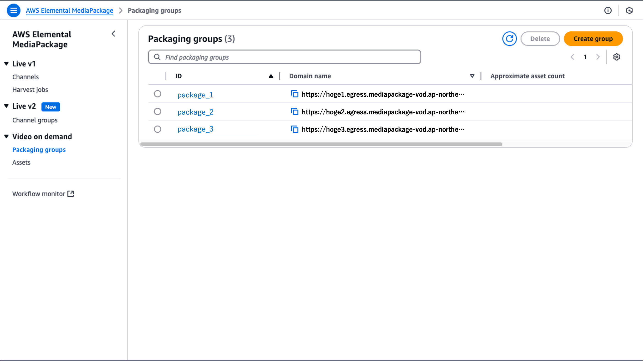Viewport: 644px width, 361px height.
Task: Open table preferences gear icon
Action: 616,57
